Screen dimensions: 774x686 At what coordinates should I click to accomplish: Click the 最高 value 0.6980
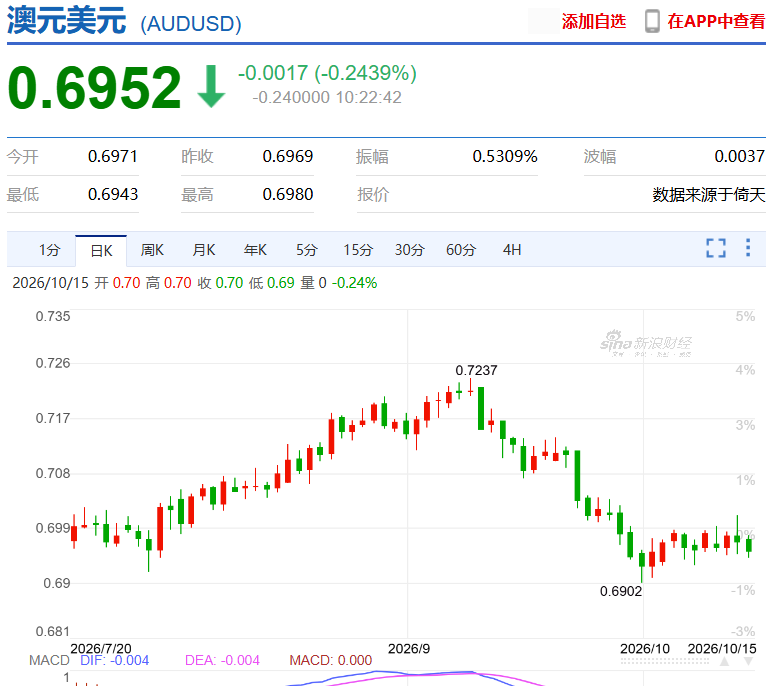(288, 194)
